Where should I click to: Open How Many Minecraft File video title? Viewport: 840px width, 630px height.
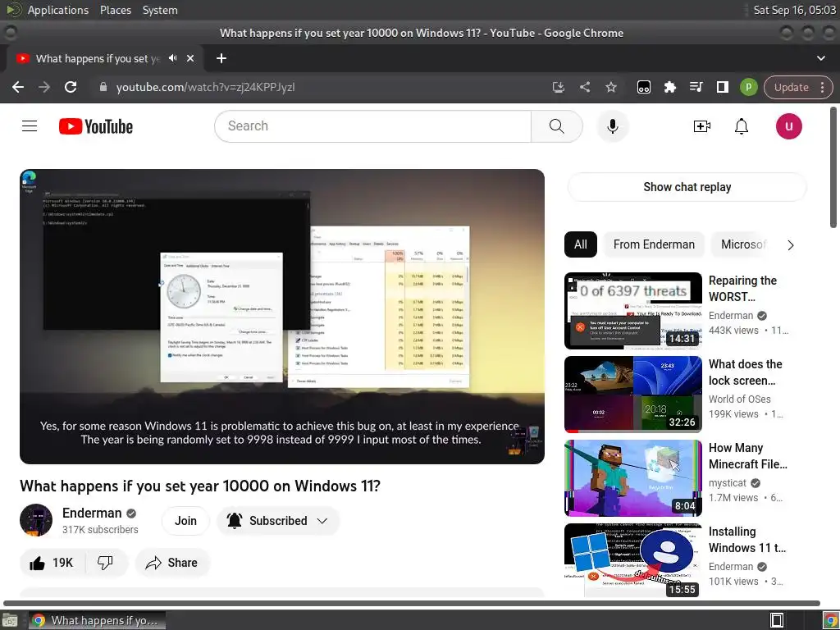coord(748,456)
